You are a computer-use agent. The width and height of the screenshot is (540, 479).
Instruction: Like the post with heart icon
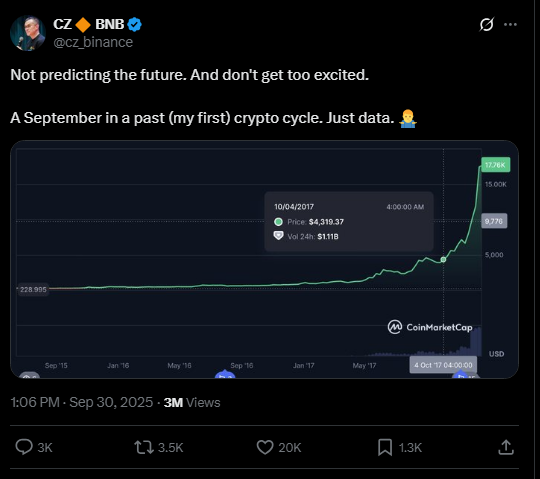click(x=265, y=447)
